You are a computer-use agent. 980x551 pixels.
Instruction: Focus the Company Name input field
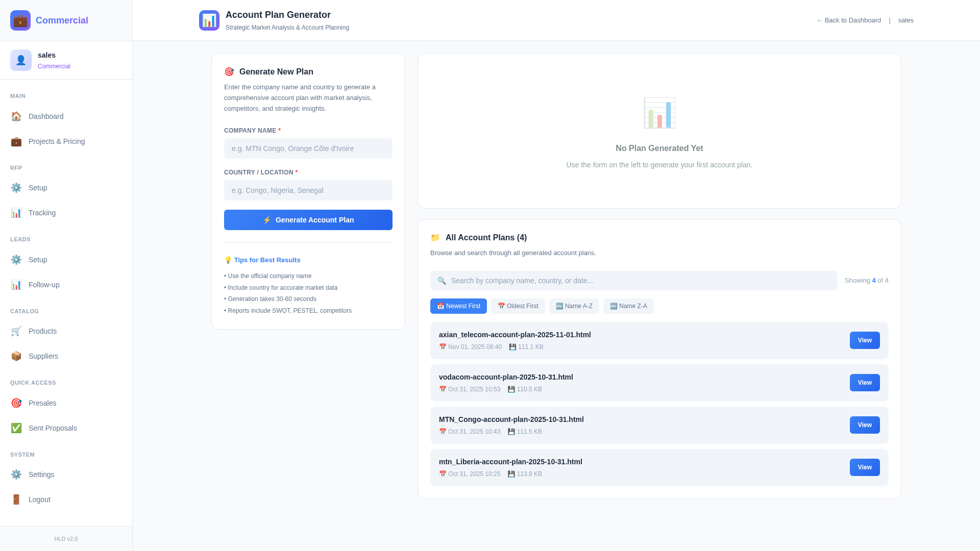(x=308, y=148)
